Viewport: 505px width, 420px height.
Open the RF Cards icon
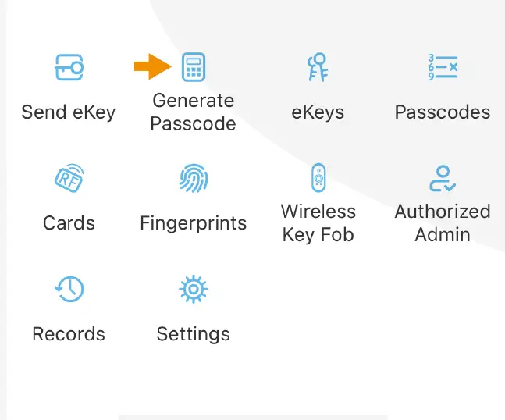[x=69, y=179]
